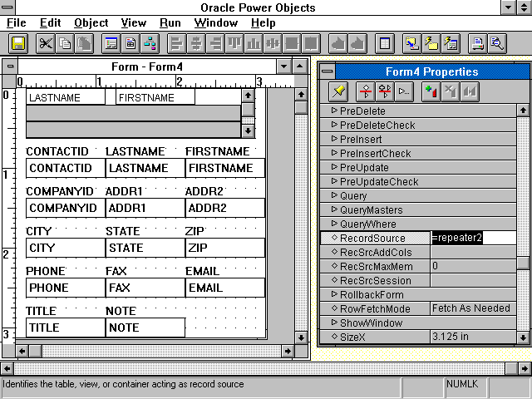The height and width of the screenshot is (399, 532).
Task: Select the RecSrcMaxMem property row
Action: 375,266
